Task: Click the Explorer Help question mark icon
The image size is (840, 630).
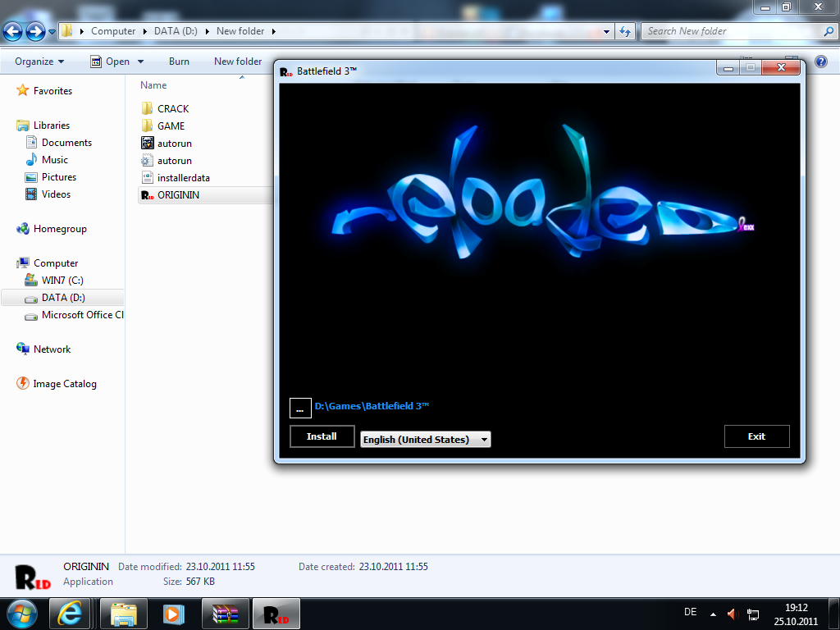Action: click(x=820, y=61)
